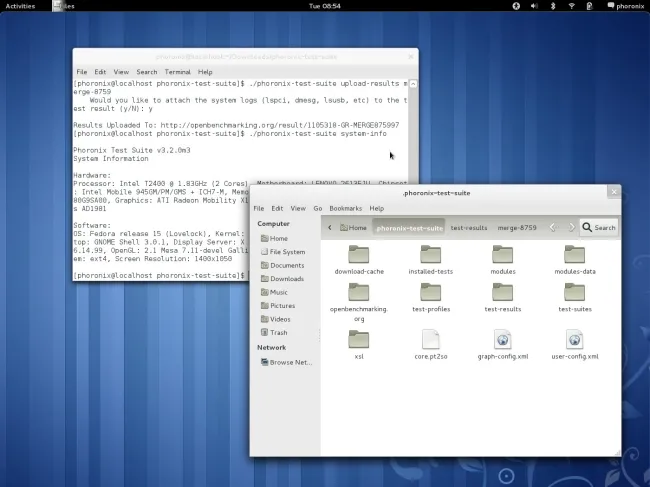Open the file manager File menu
Viewport: 650px width, 487px height.
point(259,208)
